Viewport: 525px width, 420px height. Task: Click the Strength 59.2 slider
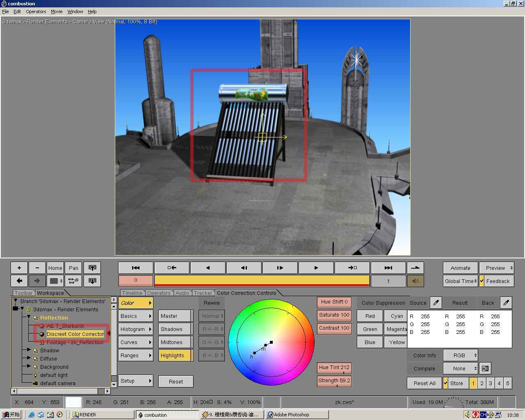(x=334, y=381)
